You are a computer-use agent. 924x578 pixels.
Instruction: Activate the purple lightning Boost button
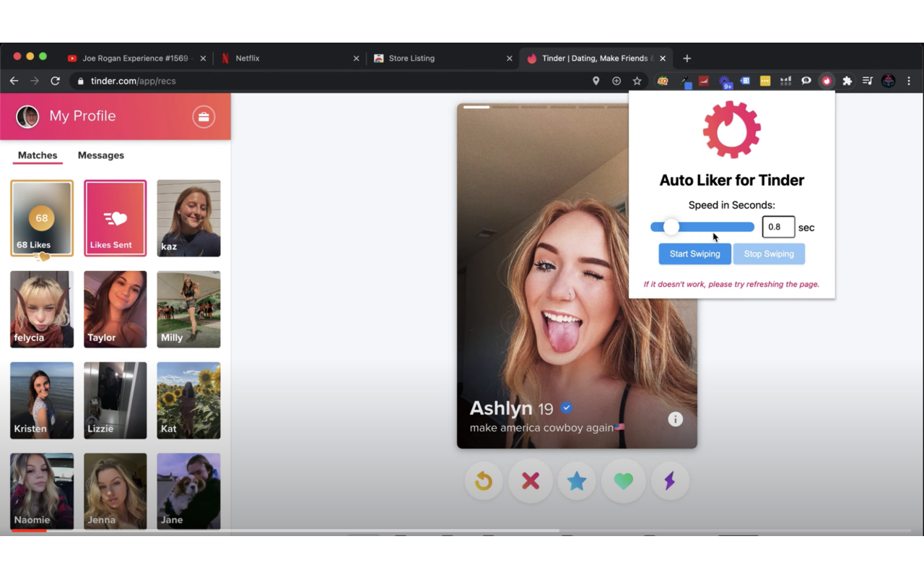(670, 481)
